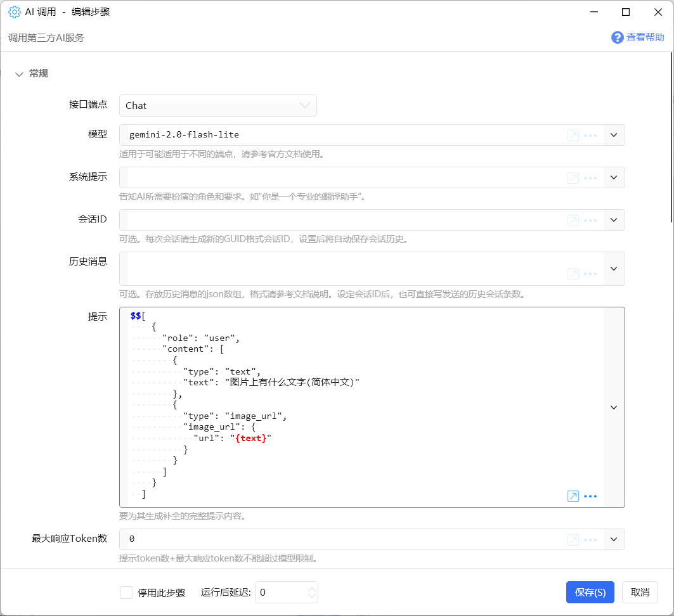
Task: Open more options dots for 最大响应Token数 field
Action: [x=590, y=540]
